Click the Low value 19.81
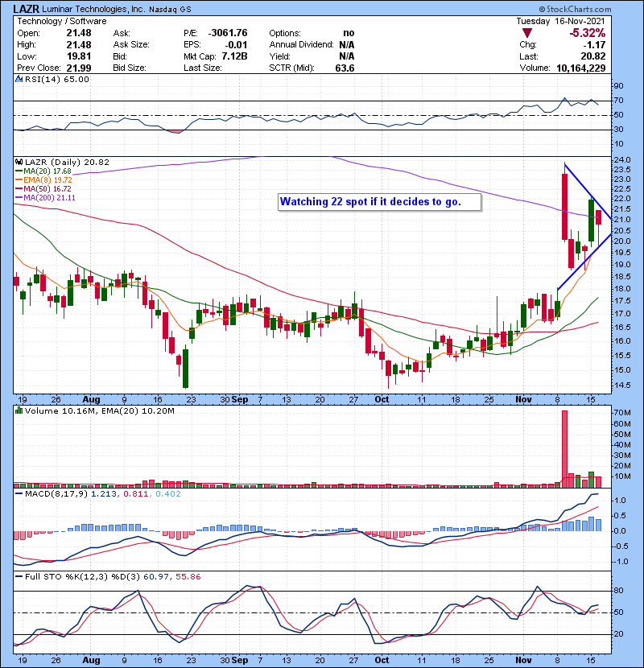This screenshot has height=668, width=644. (x=79, y=56)
